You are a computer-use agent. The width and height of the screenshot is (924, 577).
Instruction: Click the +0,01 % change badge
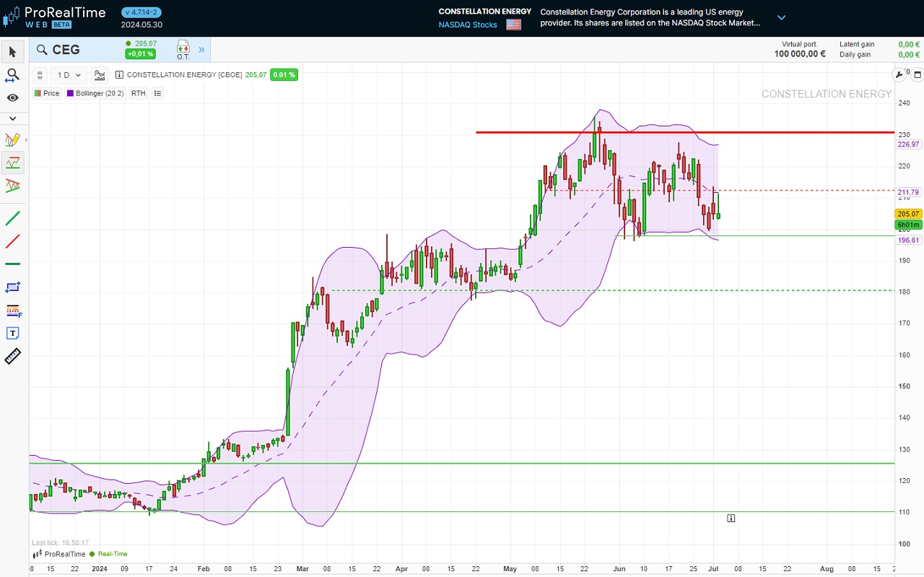[140, 54]
